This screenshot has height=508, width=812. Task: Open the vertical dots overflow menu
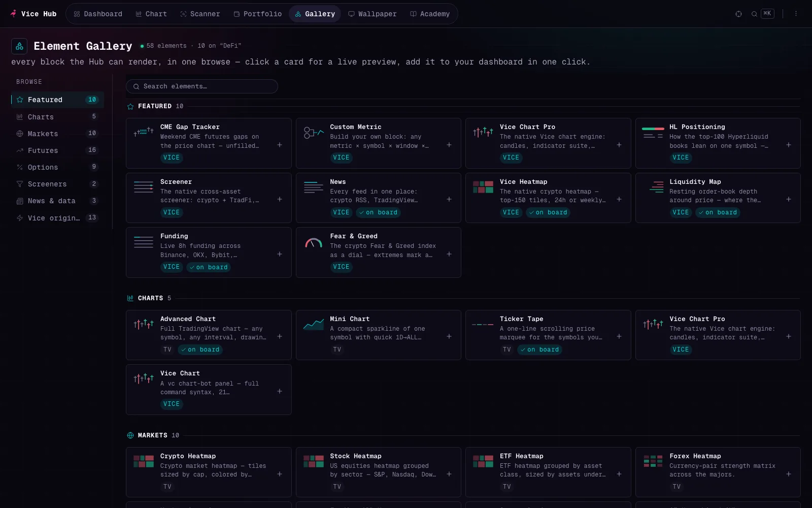coord(796,14)
